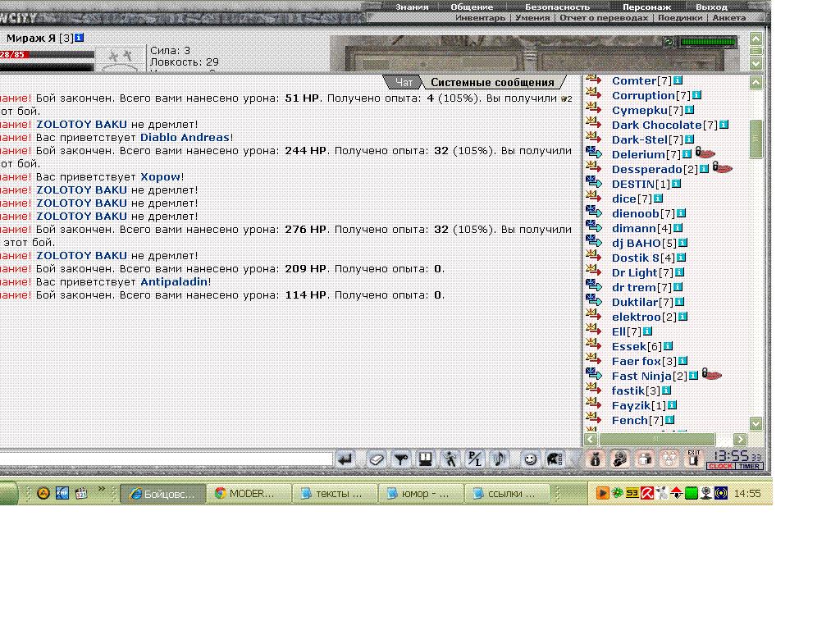The height and width of the screenshot is (630, 840).
Task: Open the Знания menu
Action: 412,7
